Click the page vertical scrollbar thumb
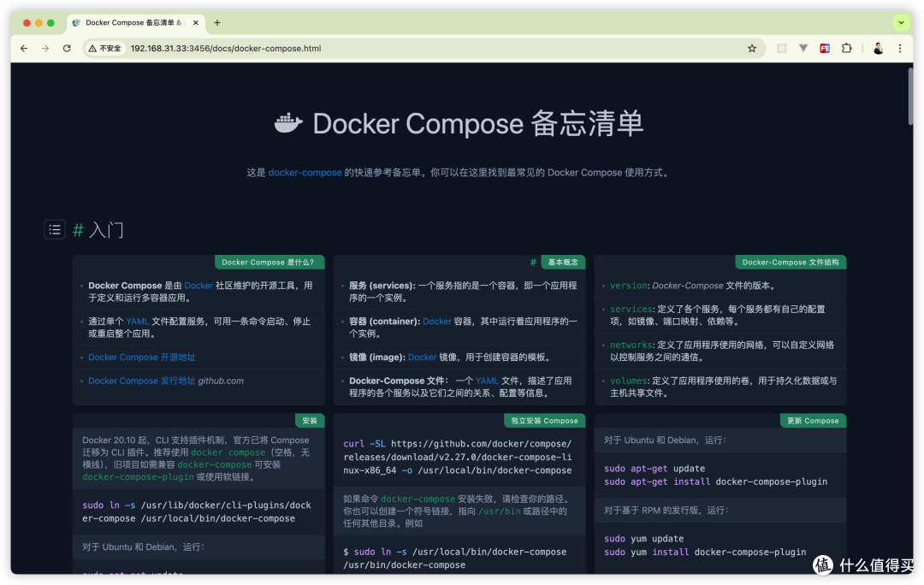 [x=910, y=97]
